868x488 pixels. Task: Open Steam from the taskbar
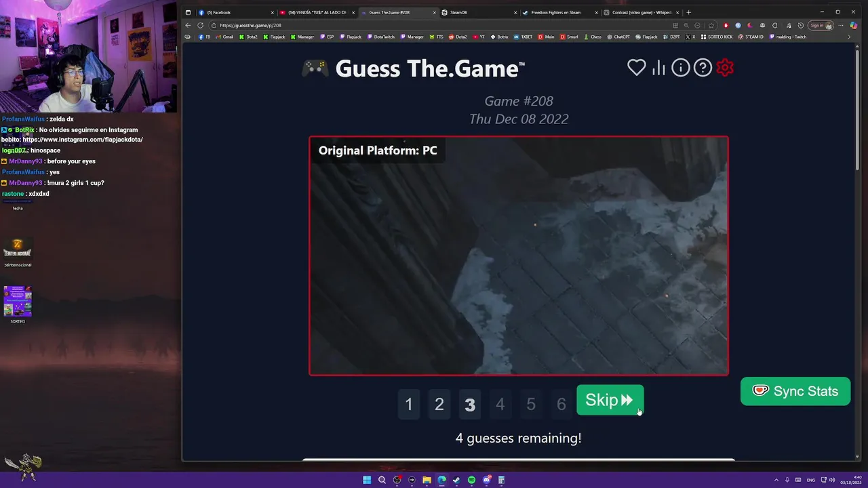(x=456, y=480)
